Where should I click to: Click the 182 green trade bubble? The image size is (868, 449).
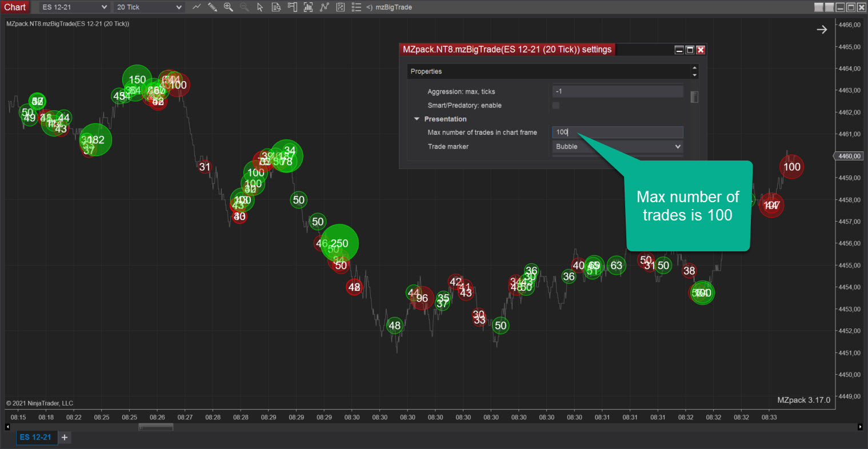pos(96,139)
